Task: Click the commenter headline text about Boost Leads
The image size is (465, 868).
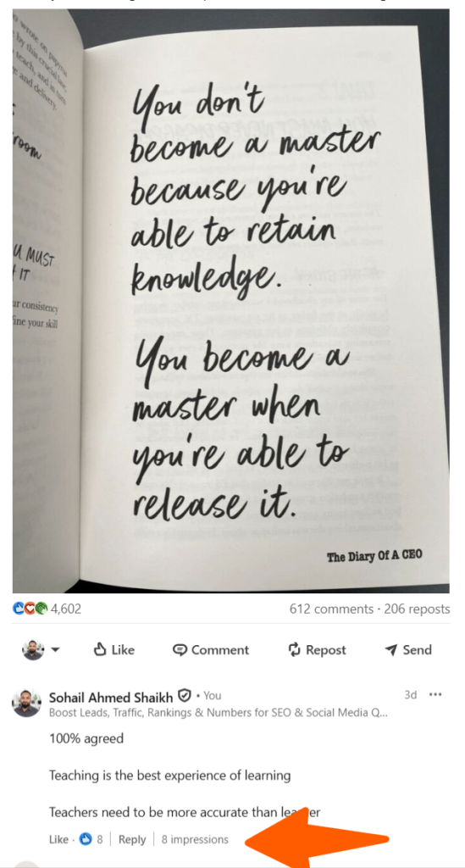Action: pyautogui.click(x=219, y=713)
